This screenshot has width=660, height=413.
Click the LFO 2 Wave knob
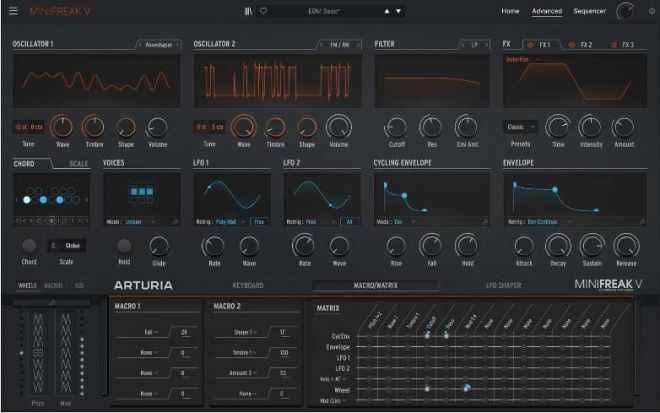point(339,246)
